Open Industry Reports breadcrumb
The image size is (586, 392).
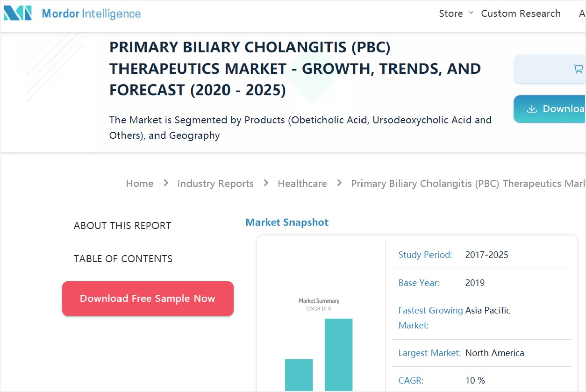[x=215, y=184]
